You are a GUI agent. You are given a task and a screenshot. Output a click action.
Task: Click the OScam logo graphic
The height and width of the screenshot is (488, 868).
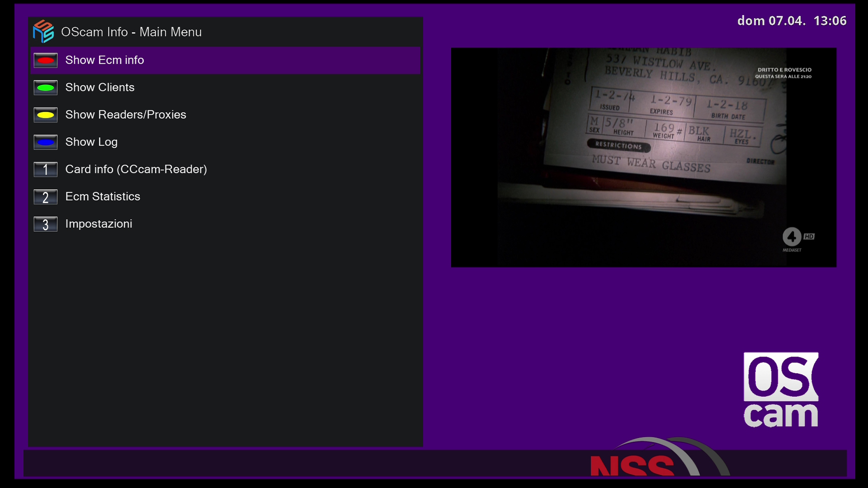coord(781,389)
